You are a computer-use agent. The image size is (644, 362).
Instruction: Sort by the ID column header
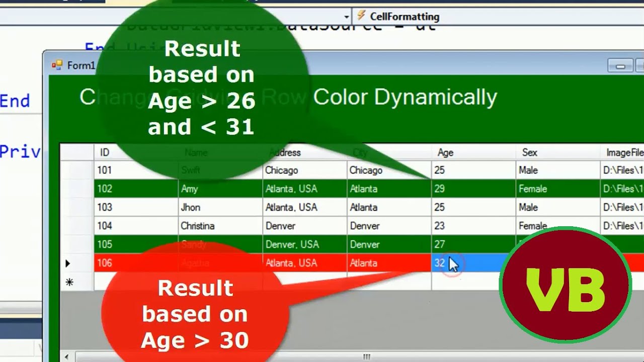tap(136, 152)
